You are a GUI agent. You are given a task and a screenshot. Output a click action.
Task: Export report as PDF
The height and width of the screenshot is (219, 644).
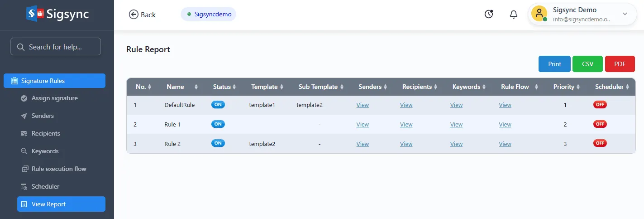620,64
